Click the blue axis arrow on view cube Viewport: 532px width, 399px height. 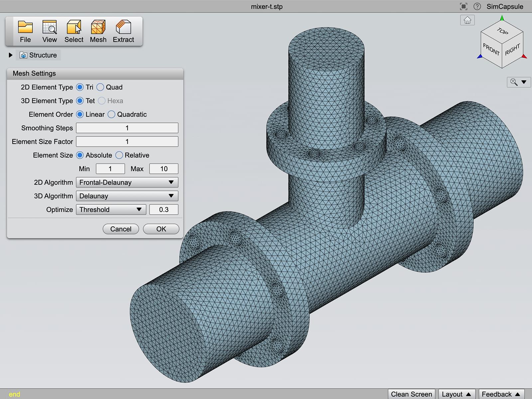480,57
